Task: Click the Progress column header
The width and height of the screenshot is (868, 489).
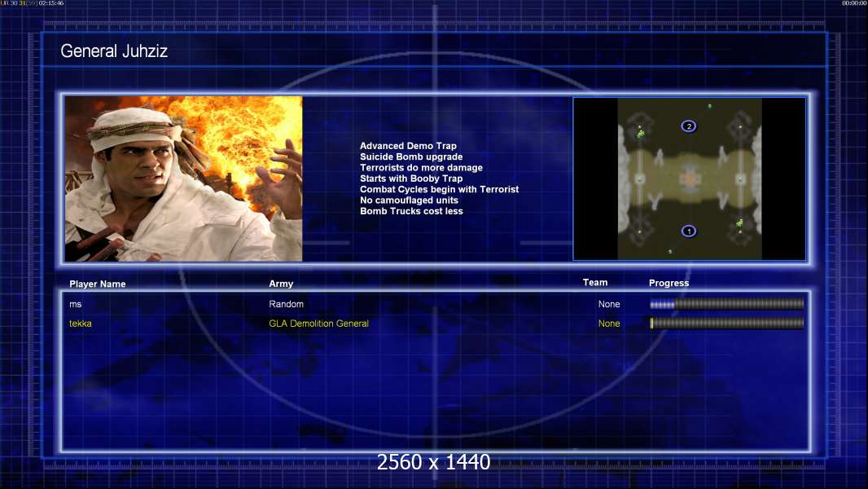Action: [669, 283]
